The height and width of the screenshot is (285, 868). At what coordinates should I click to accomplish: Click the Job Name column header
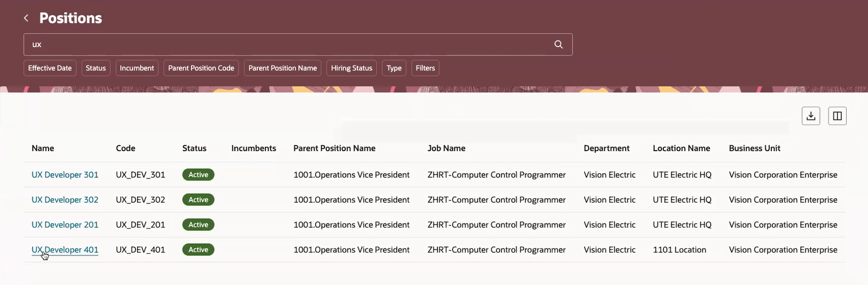click(x=446, y=148)
